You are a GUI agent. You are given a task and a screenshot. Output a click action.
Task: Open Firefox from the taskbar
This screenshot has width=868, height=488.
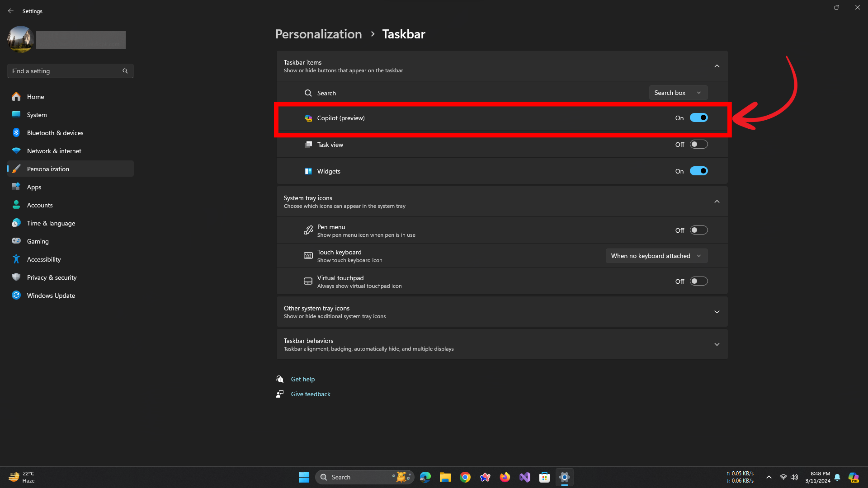(x=505, y=477)
